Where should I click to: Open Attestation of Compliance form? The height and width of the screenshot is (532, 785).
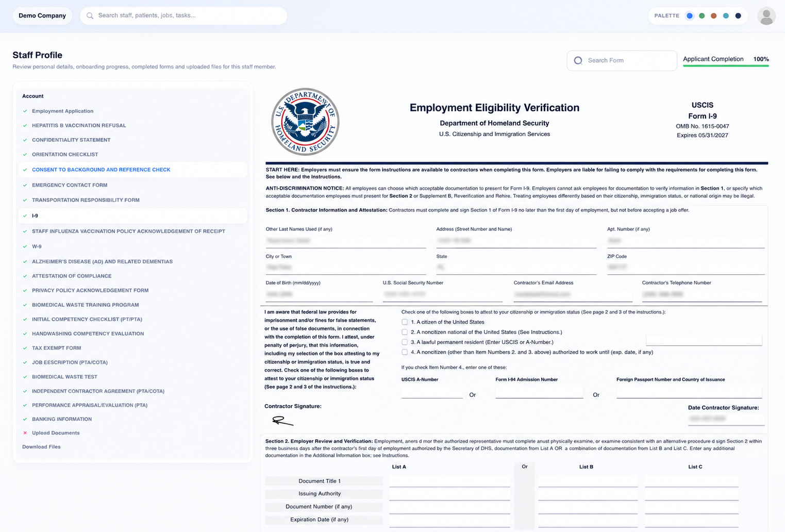coord(72,276)
